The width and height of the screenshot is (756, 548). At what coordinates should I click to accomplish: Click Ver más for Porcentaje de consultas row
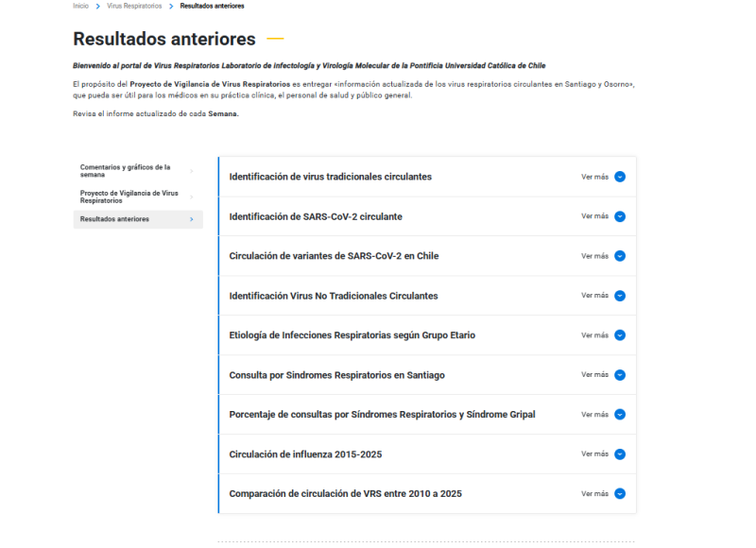[594, 415]
